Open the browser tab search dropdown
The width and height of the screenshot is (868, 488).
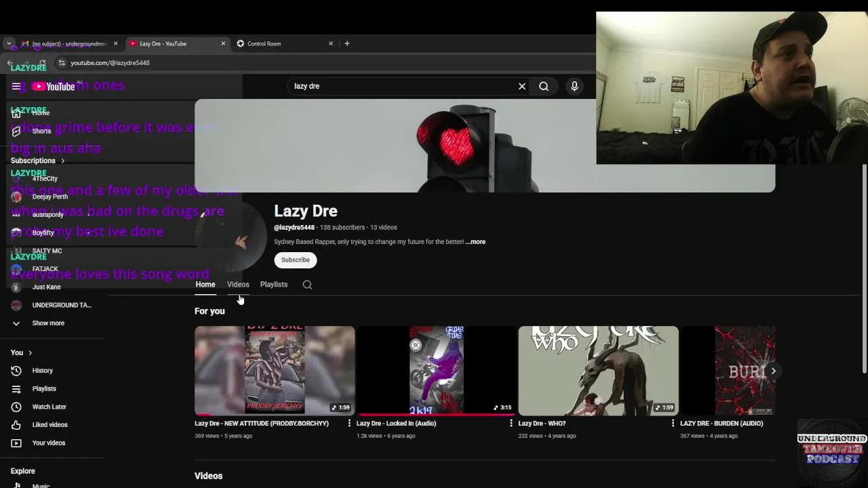[9, 43]
